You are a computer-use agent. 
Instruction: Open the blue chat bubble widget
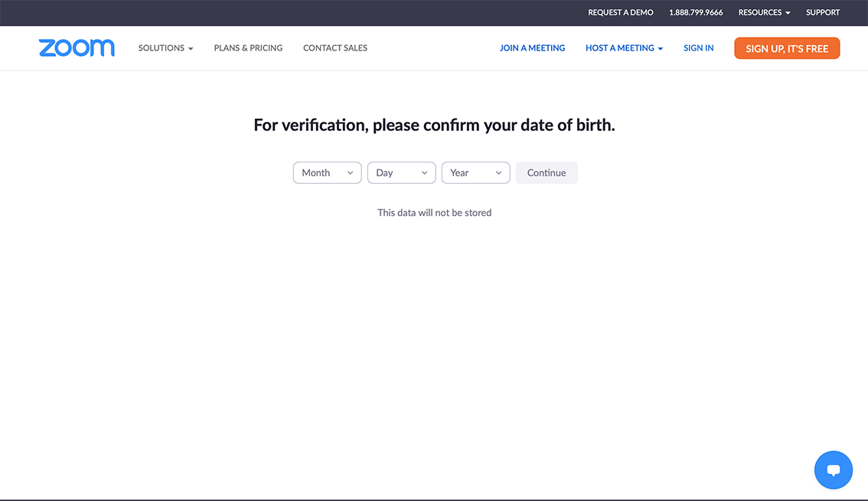pos(834,470)
